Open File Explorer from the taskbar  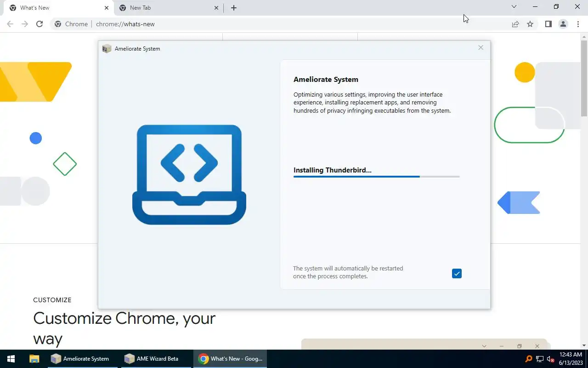[34, 359]
